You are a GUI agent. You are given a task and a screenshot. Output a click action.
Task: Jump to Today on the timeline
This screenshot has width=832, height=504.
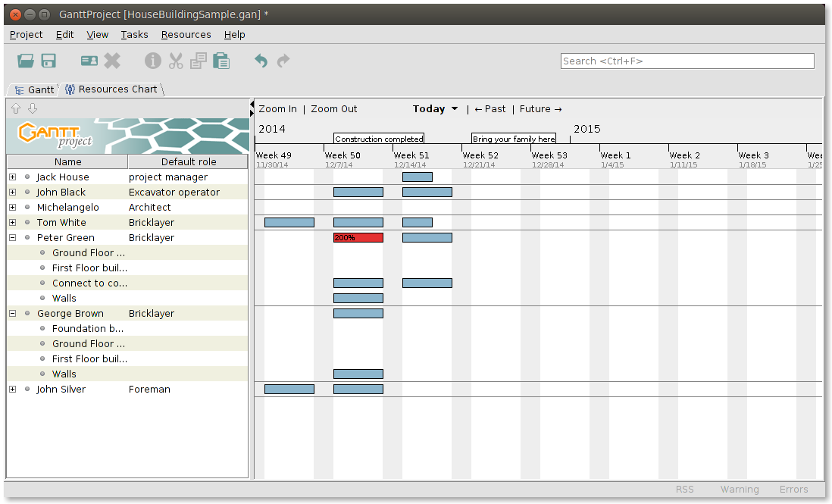point(429,109)
